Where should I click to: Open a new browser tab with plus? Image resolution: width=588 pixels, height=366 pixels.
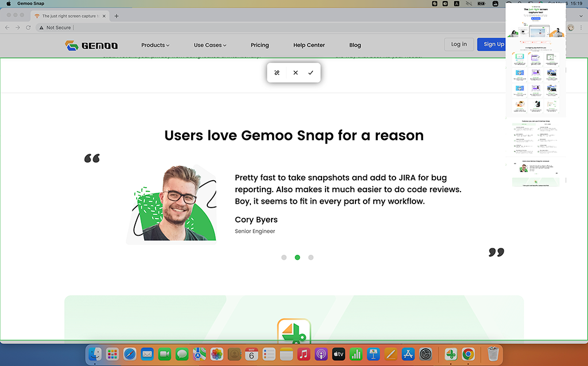pyautogui.click(x=116, y=15)
